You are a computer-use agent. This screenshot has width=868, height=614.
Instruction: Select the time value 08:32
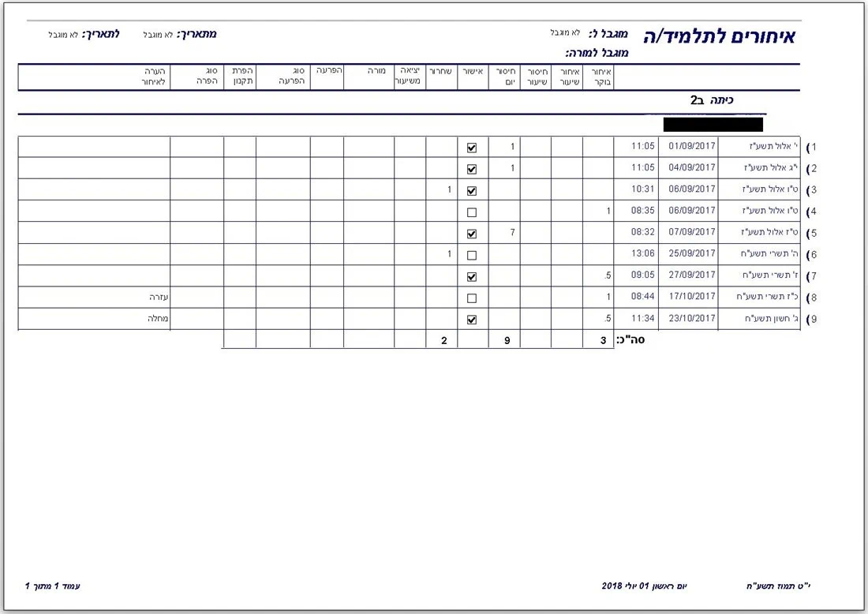tap(642, 232)
